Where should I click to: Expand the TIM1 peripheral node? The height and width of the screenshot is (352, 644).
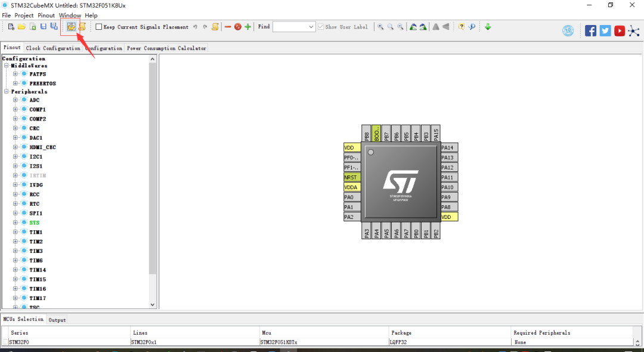click(15, 232)
